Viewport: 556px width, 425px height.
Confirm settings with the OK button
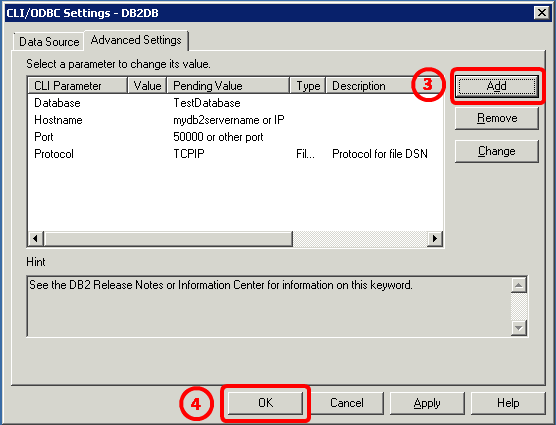coord(265,403)
